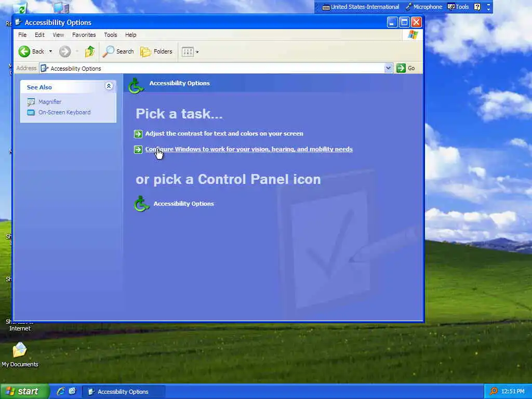The image size is (532, 399).
Task: Open the Tools menu in Explorer
Action: pos(110,35)
